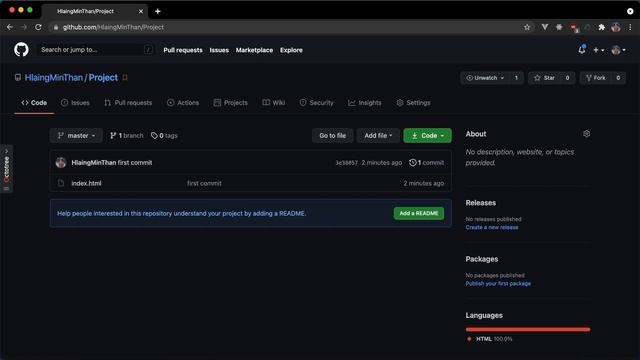Unwatch the repository
Screen dimensions: 640x360
[485, 78]
